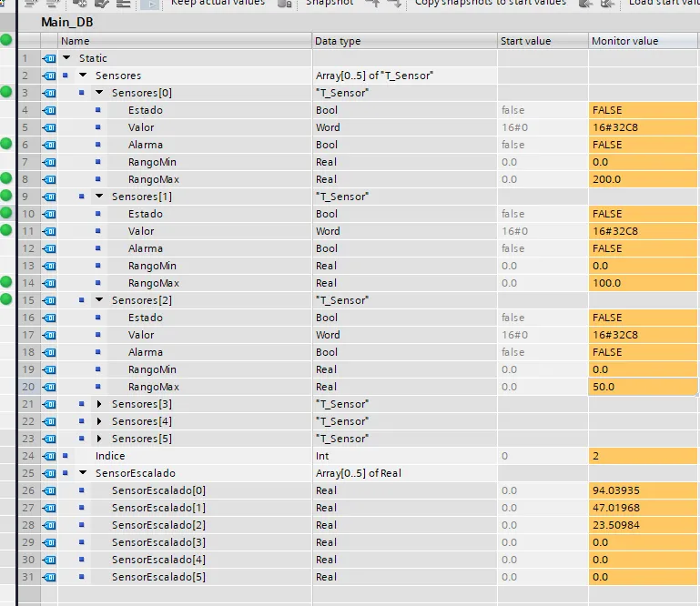Screen dimensions: 700x606
Task: Click the monitor value 50.0
Action: (643, 387)
